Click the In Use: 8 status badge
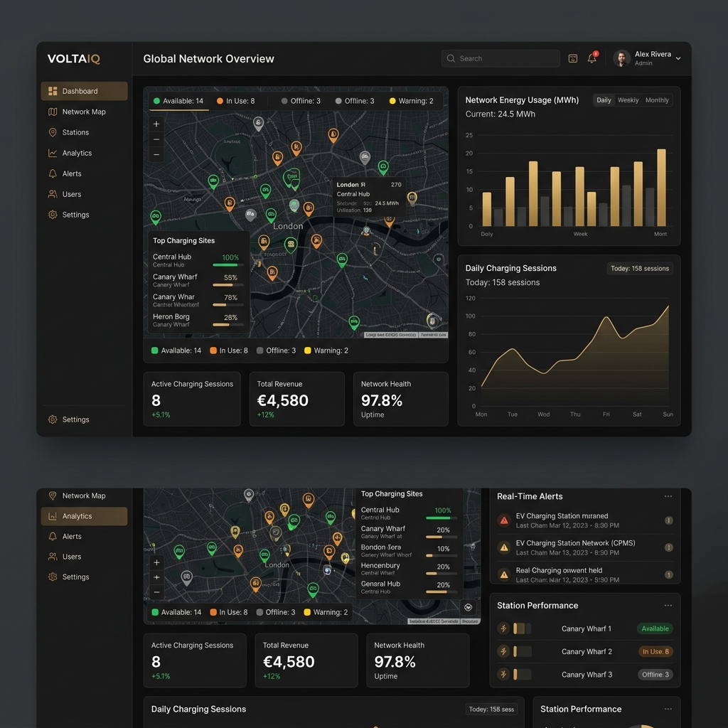Image resolution: width=728 pixels, height=728 pixels. 655,651
